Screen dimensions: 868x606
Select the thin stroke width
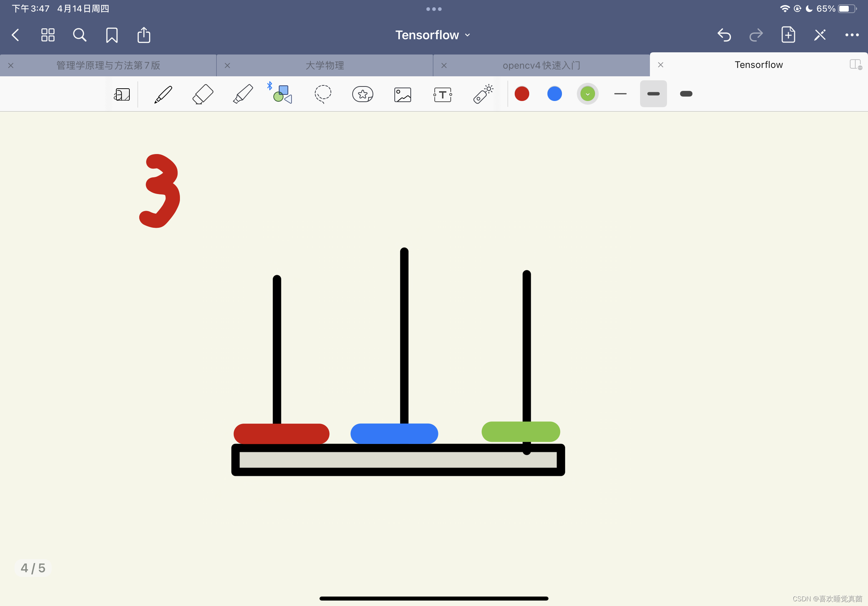click(x=620, y=94)
